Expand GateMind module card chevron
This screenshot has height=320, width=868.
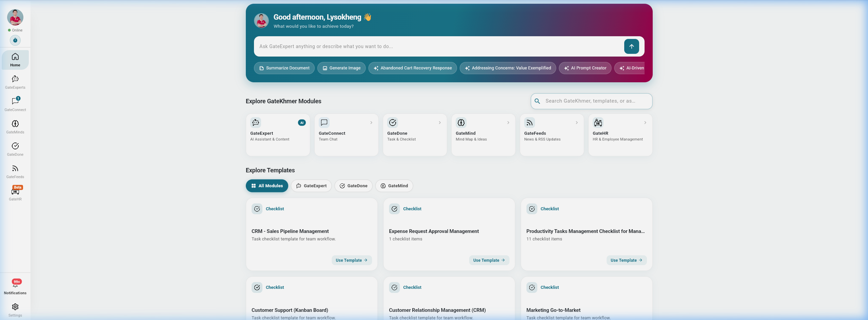(x=508, y=123)
